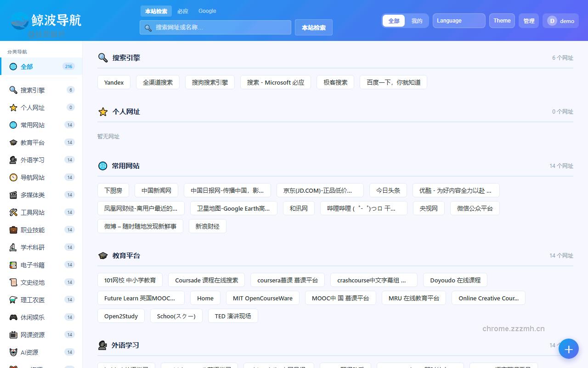Click tools icon beside sidebar 工具网站
Image resolution: width=588 pixels, height=368 pixels.
[13, 213]
